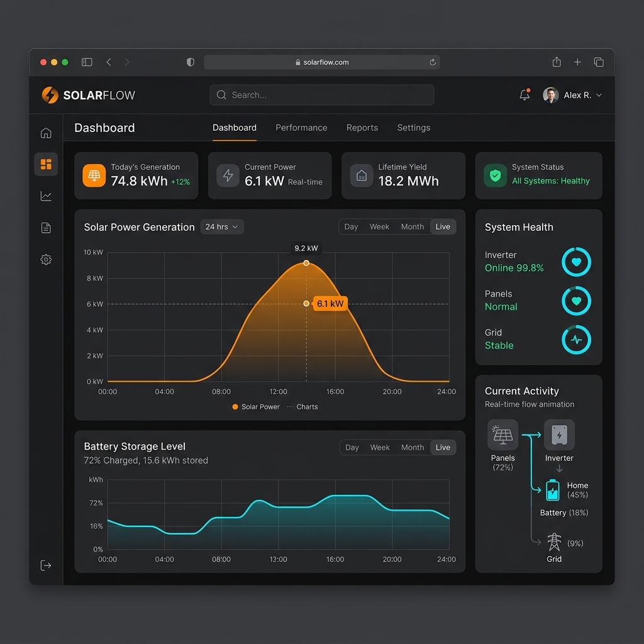Viewport: 644px width, 644px height.
Task: Select the dashboard grid icon in sidebar
Action: click(46, 164)
